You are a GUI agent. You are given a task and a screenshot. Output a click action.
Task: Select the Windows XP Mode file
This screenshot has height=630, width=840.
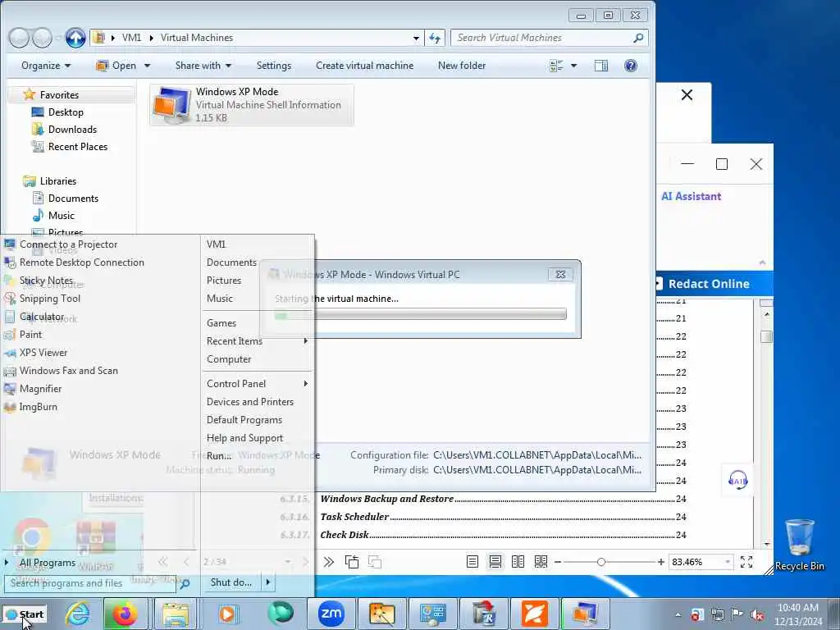pos(252,105)
